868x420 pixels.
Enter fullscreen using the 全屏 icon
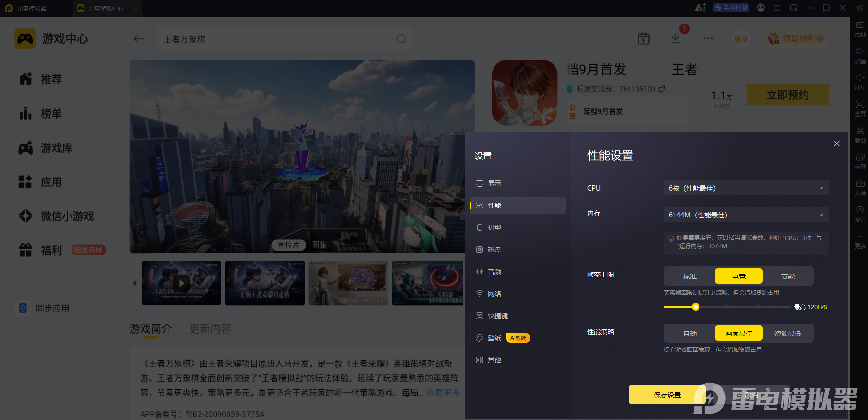pyautogui.click(x=860, y=108)
